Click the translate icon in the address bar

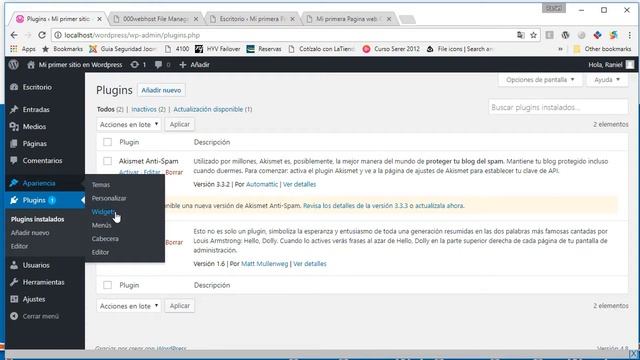(x=520, y=35)
